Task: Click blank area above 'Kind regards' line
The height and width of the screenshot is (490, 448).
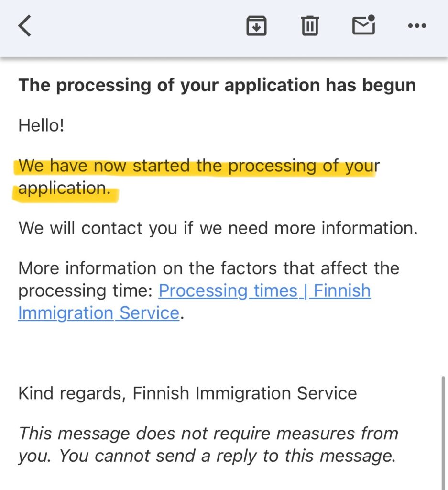Action: click(191, 354)
